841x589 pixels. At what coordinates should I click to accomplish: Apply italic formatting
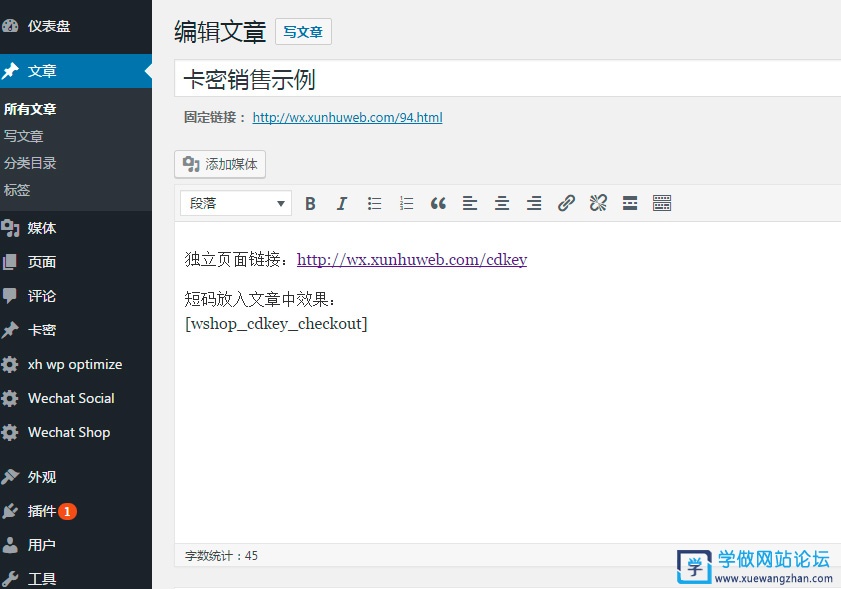(342, 203)
